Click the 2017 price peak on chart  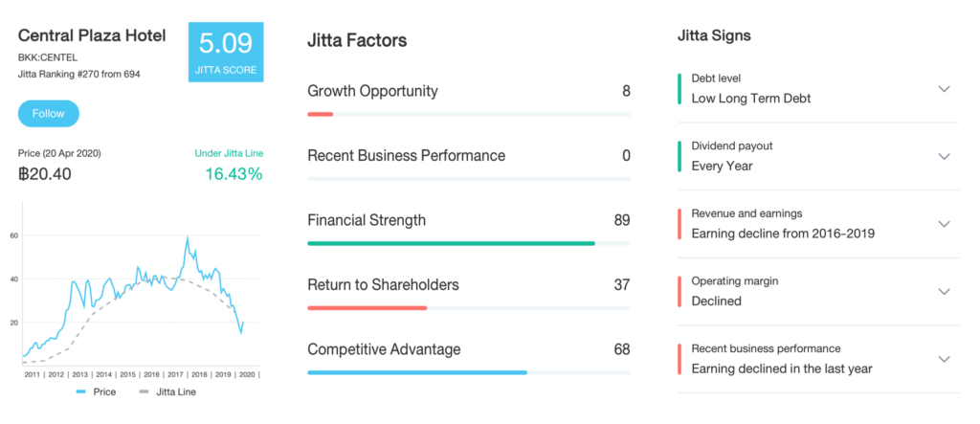(x=187, y=237)
